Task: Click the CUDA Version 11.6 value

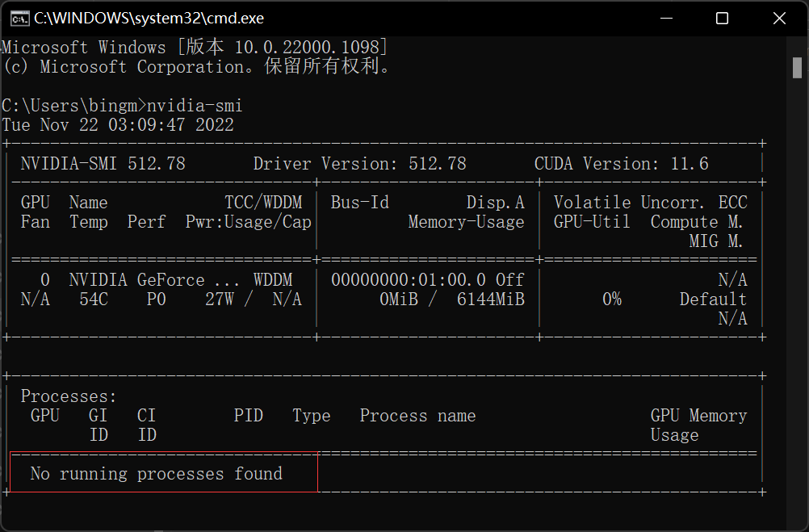Action: tap(690, 164)
